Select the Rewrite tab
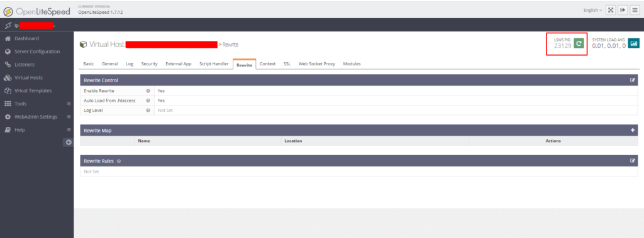Screen dimensions: 644x238 click(x=245, y=65)
